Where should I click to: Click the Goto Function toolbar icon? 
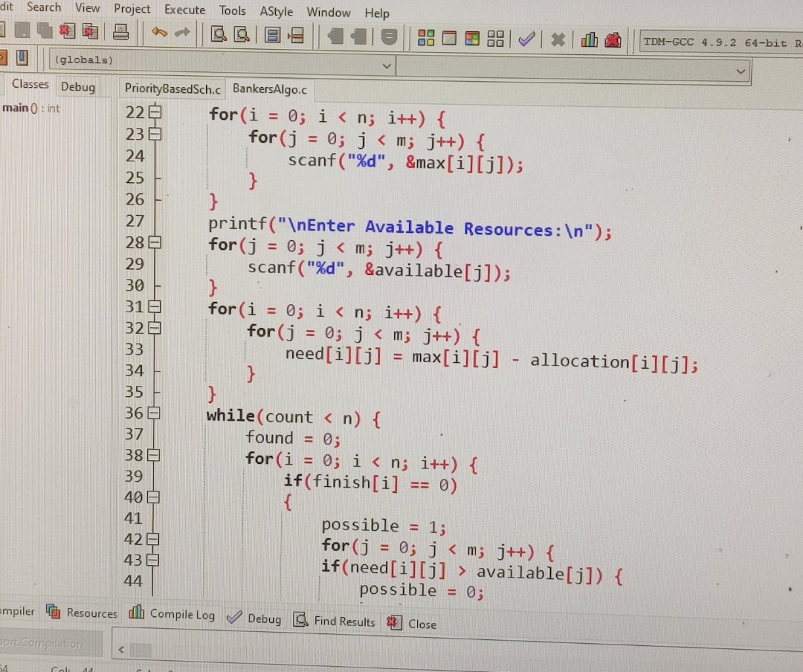click(272, 35)
